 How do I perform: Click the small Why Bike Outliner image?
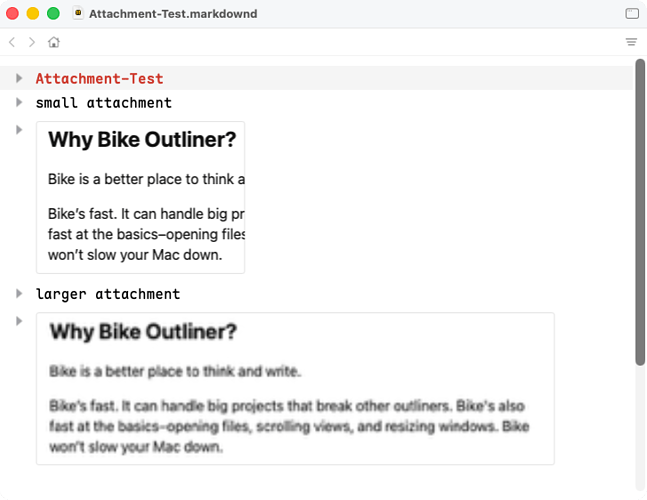tap(140, 197)
